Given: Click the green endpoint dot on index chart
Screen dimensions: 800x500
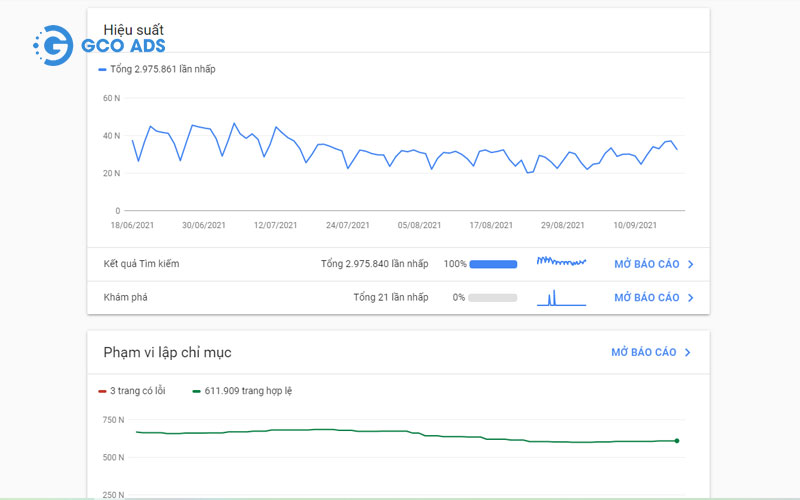Looking at the screenshot, I should click(677, 441).
